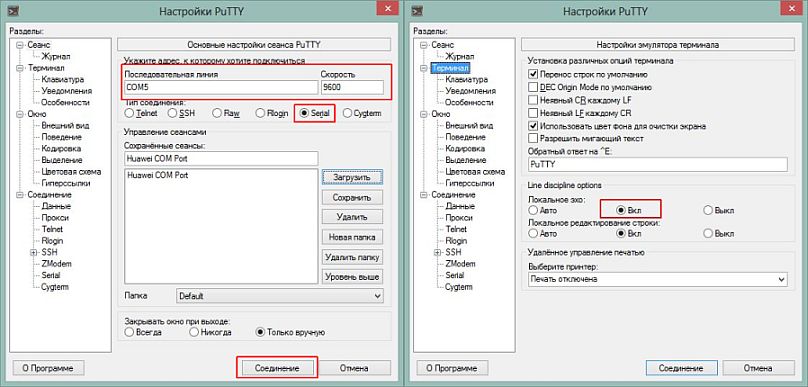Collapse 'Соединение' tree node in left window
The image size is (808, 387).
click(x=20, y=195)
